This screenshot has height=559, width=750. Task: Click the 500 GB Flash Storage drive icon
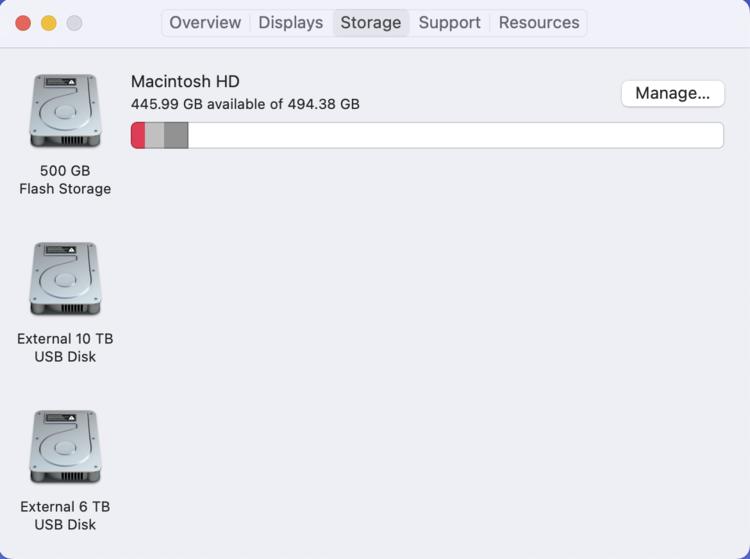65,111
